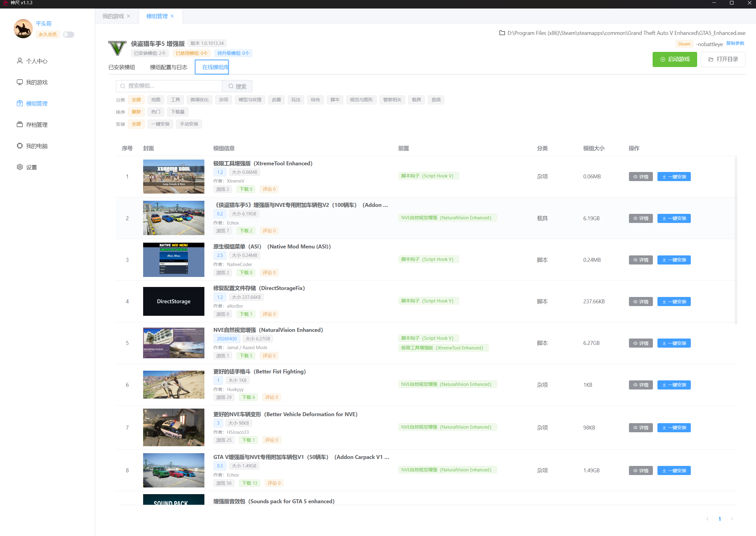Screen dimensions: 756x536
Task: Filter category by 警察相关
Action: click(x=392, y=100)
